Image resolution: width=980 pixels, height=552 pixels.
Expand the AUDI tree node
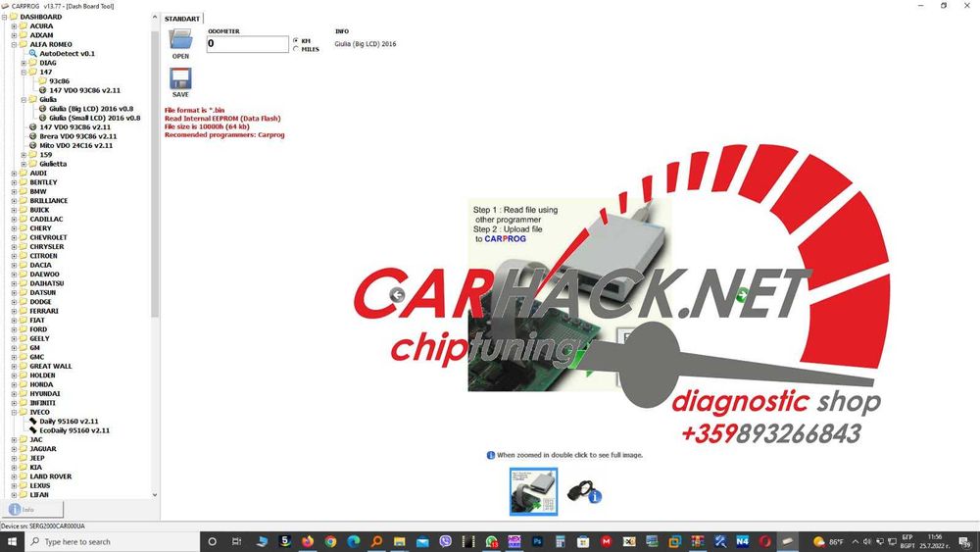[x=14, y=174]
